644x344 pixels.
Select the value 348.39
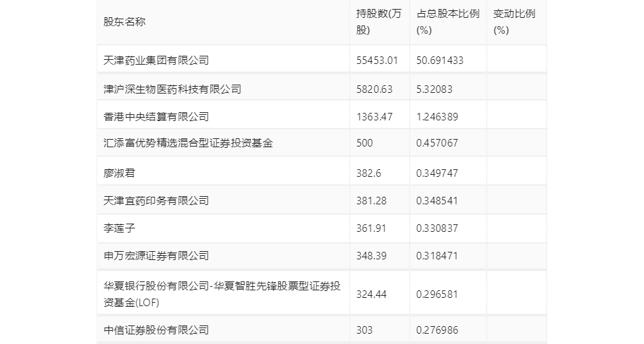tap(371, 255)
